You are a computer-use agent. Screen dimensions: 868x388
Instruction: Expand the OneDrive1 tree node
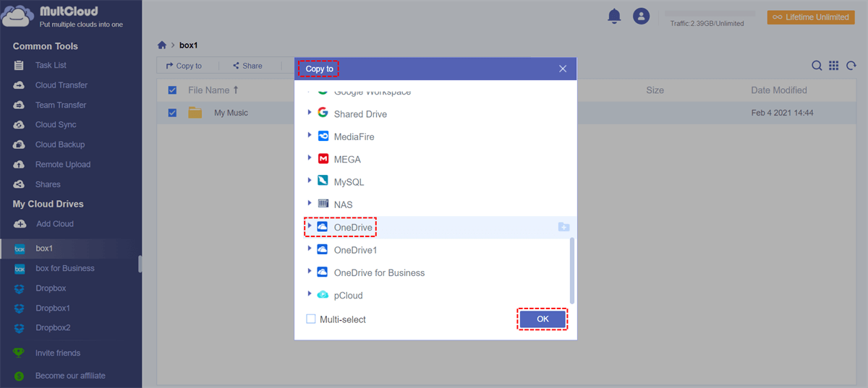click(310, 249)
